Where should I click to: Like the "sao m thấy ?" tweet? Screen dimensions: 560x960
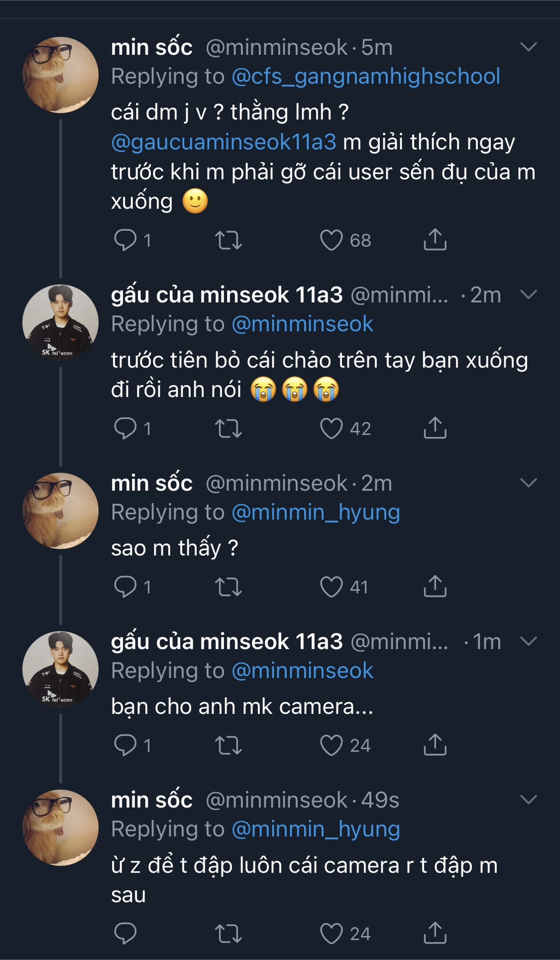331,586
